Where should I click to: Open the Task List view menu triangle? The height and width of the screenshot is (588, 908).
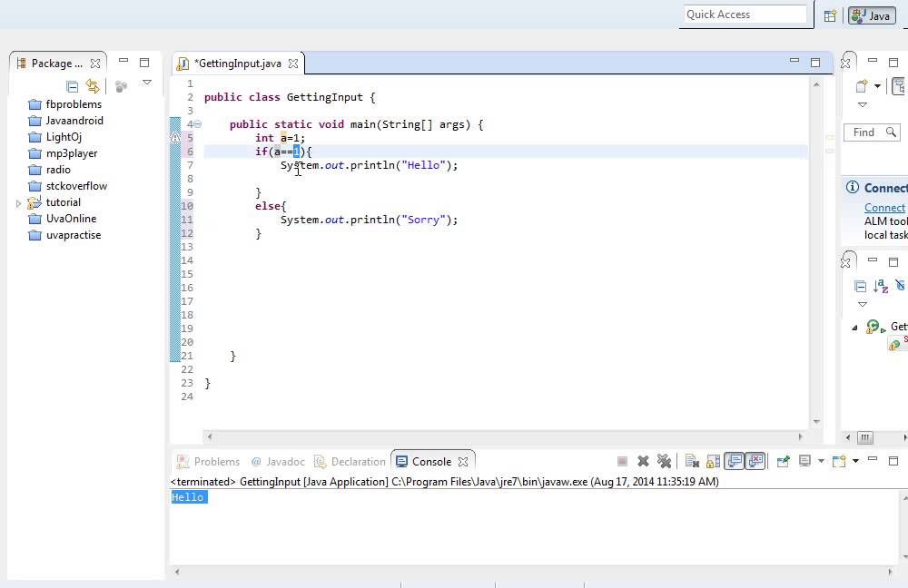pyautogui.click(x=863, y=104)
